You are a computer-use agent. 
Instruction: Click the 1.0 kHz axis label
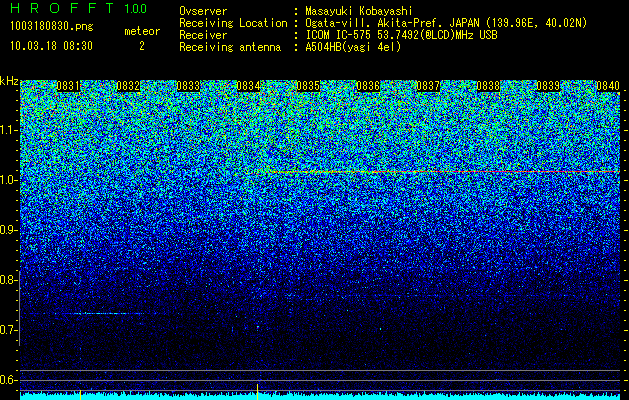(8, 180)
